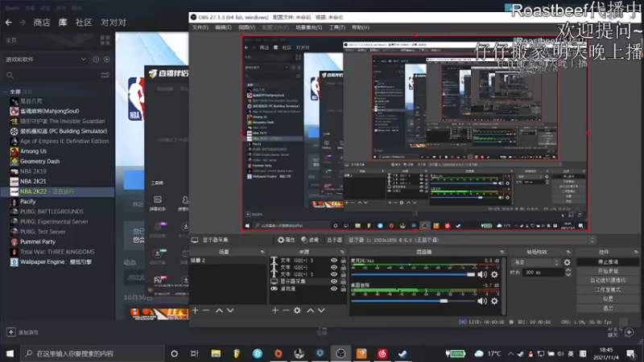
Task: Open 桌面音频 audio settings gear
Action: pyautogui.click(x=494, y=301)
